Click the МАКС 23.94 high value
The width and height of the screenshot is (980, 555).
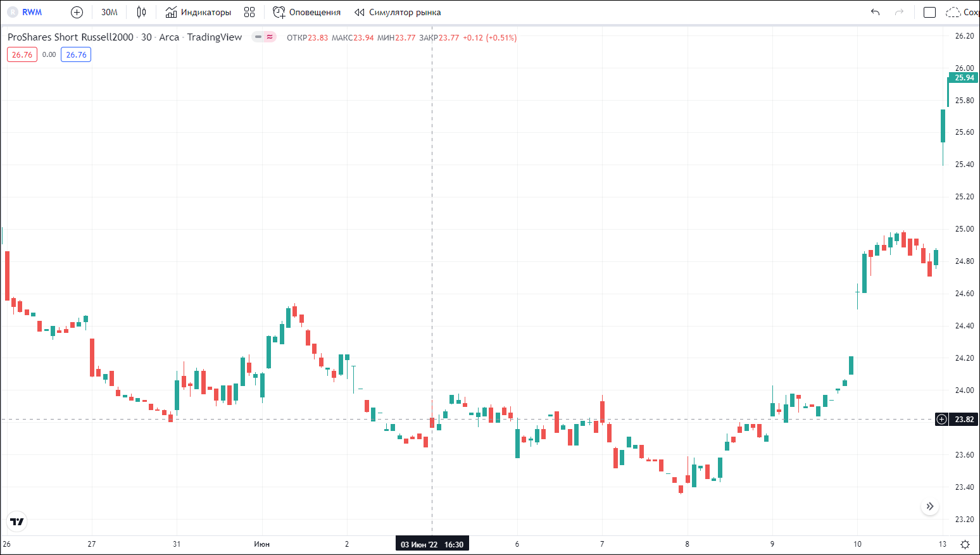(353, 37)
